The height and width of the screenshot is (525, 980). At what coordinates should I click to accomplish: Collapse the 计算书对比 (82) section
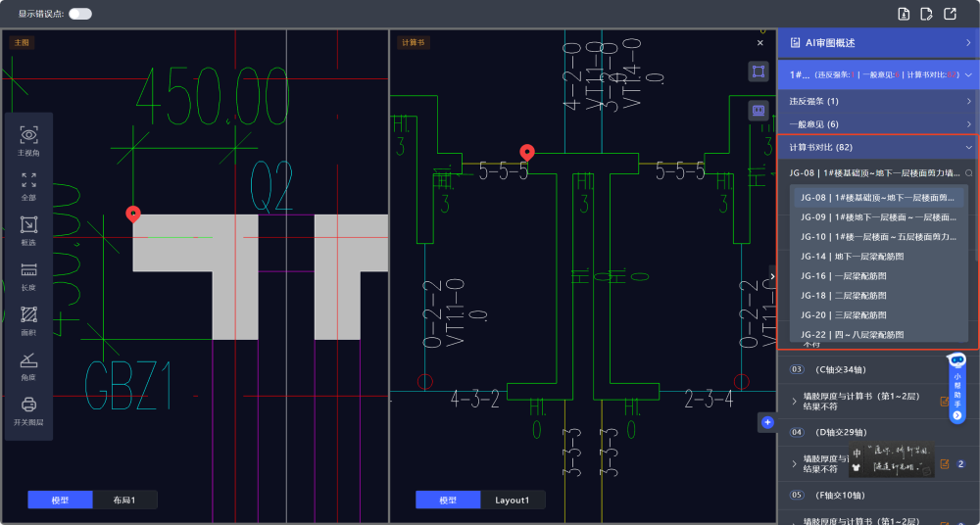click(x=878, y=148)
